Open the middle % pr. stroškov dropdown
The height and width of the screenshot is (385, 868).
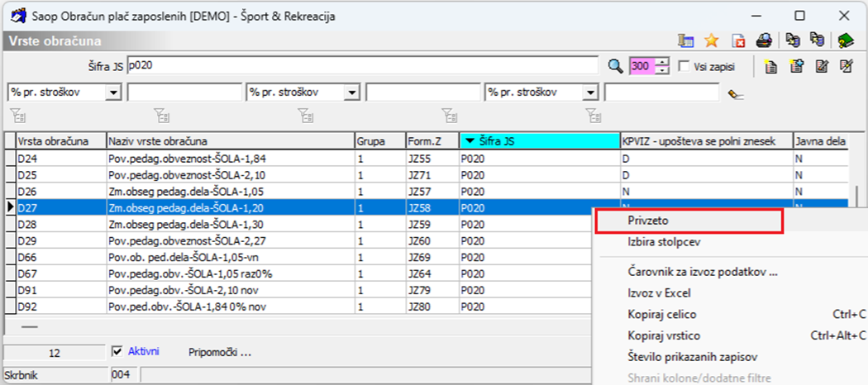(352, 93)
